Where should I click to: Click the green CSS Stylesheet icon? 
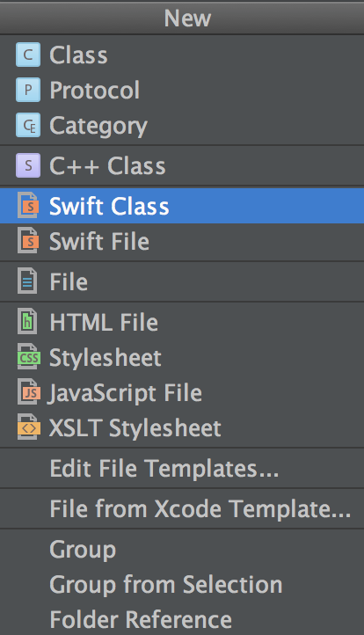pos(29,357)
